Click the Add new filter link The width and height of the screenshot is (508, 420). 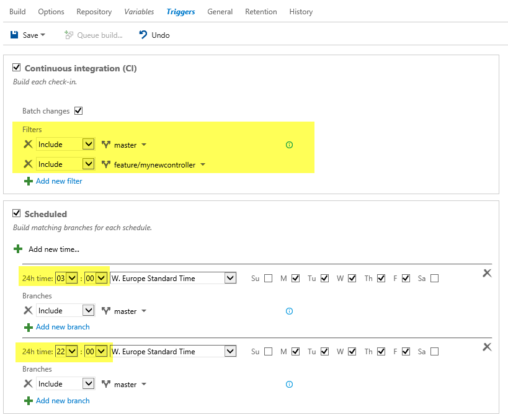click(59, 181)
